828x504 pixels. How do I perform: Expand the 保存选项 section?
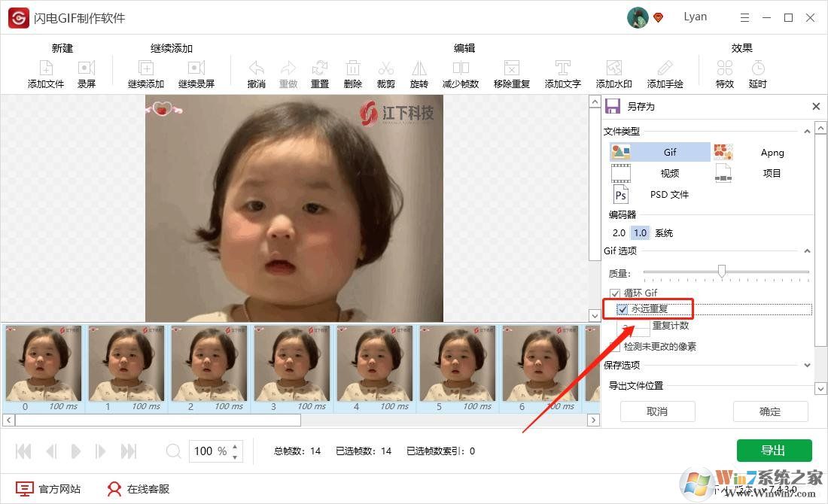pos(805,365)
